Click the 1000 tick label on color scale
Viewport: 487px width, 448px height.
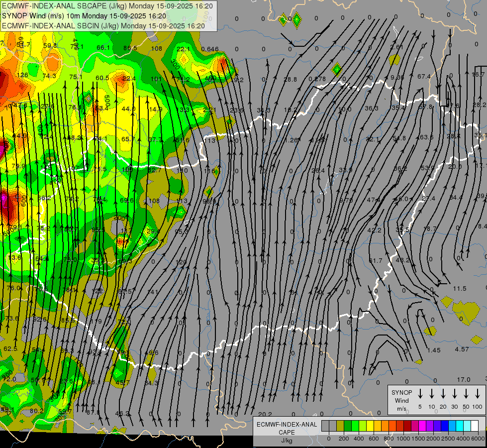pyautogui.click(x=403, y=439)
